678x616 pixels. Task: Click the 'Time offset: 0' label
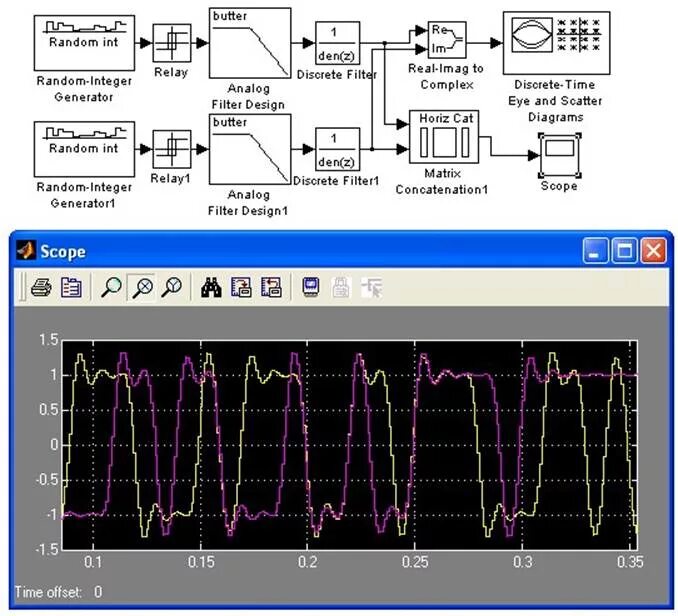click(58, 591)
